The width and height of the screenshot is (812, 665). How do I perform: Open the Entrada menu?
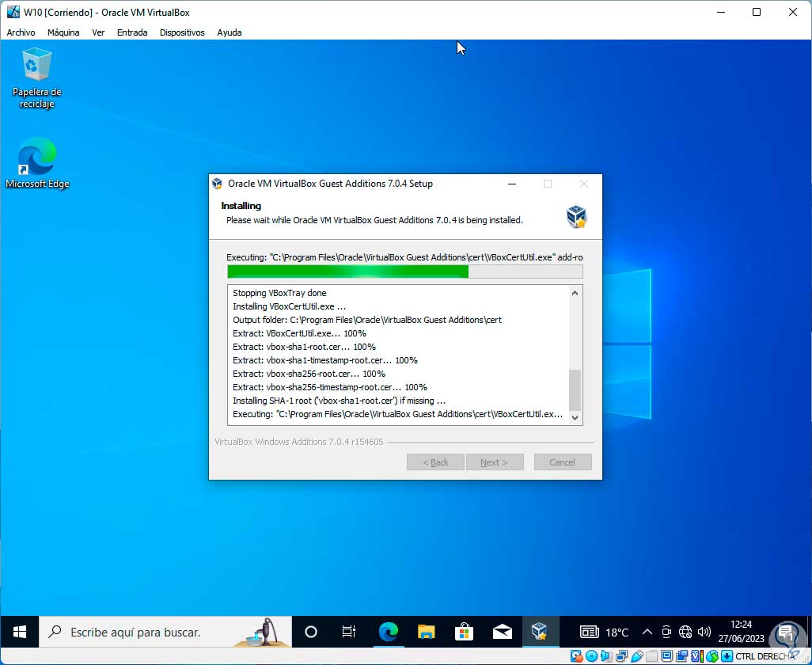(x=132, y=32)
